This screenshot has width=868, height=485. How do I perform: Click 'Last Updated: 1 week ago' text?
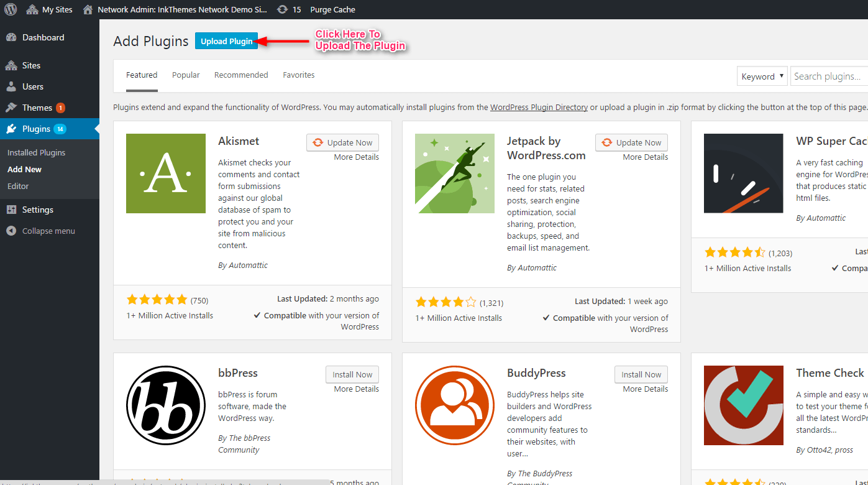pyautogui.click(x=621, y=302)
